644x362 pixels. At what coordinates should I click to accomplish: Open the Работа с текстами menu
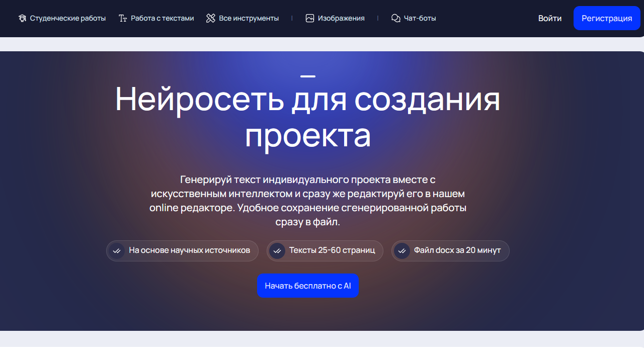click(162, 18)
